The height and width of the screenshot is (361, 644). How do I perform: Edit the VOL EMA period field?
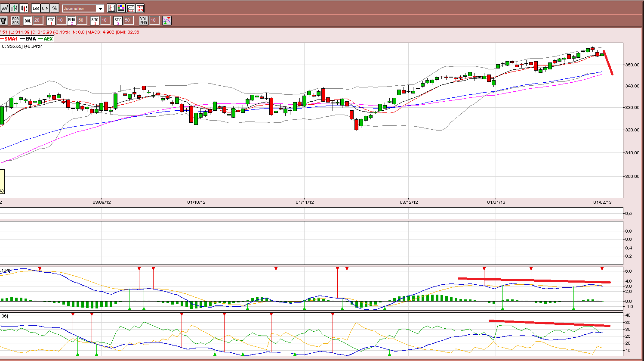[x=154, y=20]
